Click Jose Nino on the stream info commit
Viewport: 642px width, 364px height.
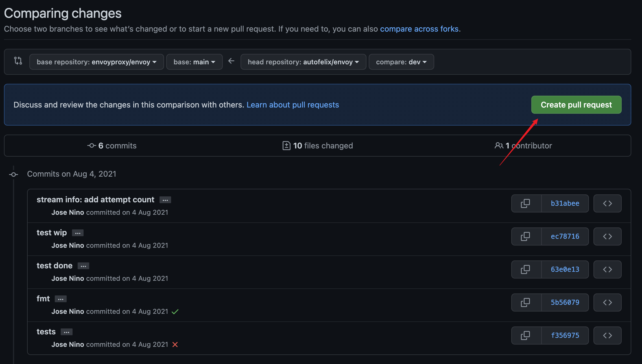click(68, 212)
